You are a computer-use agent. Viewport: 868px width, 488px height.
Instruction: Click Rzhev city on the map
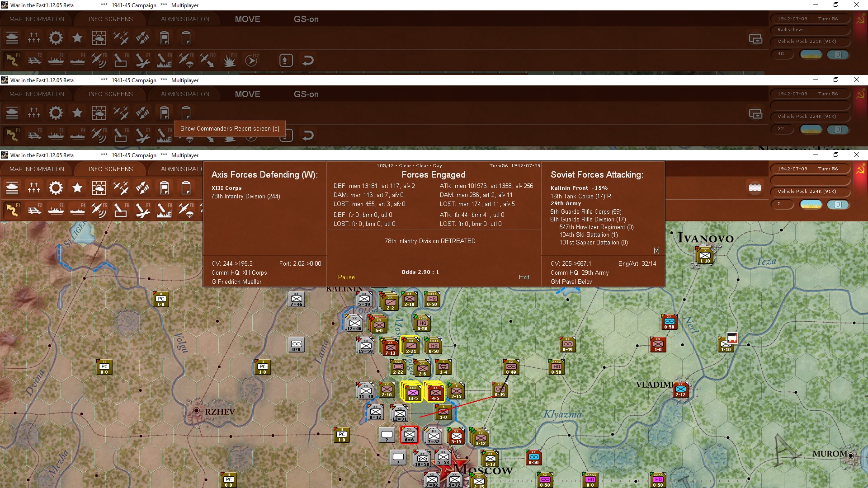click(x=196, y=411)
